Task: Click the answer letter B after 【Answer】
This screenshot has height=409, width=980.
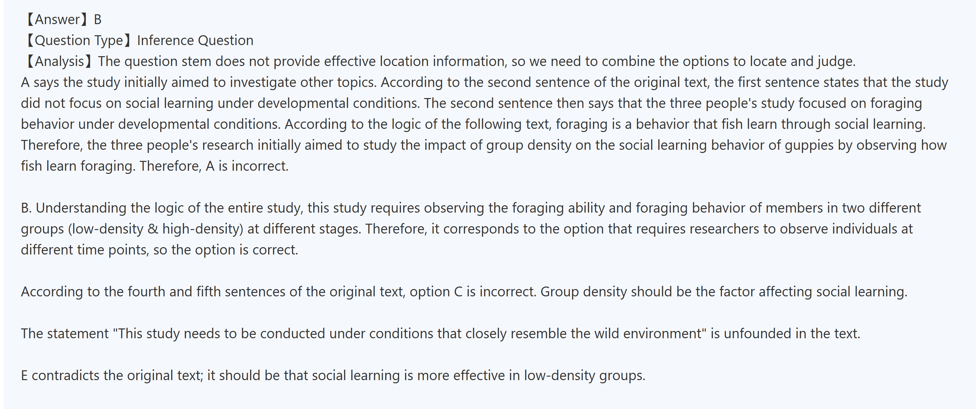Action: tap(97, 19)
